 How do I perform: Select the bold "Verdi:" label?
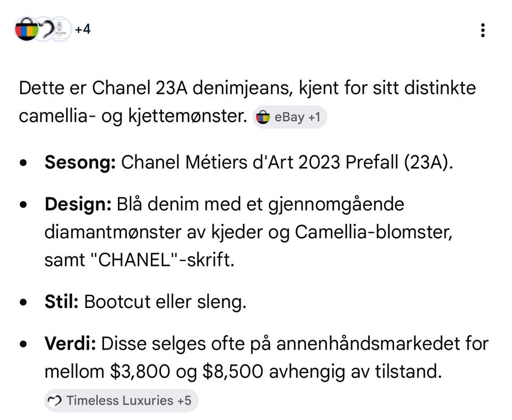click(70, 344)
